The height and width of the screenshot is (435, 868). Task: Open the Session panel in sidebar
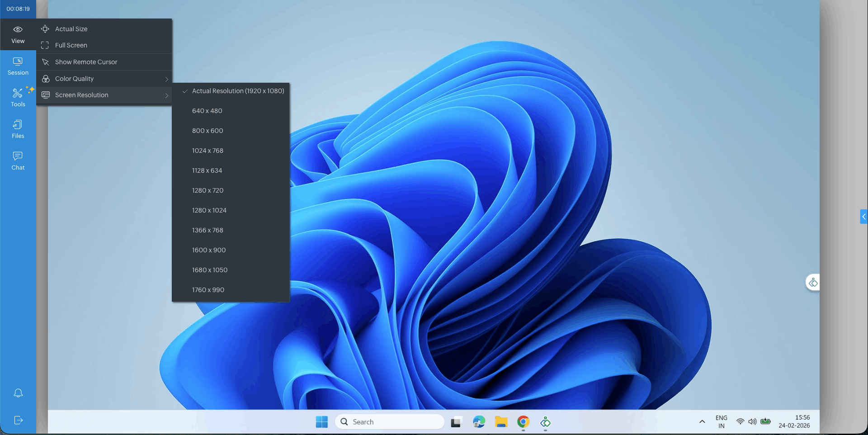(x=18, y=66)
